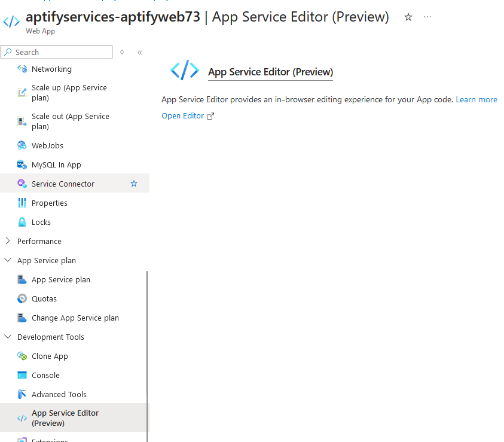The image size is (504, 442).
Task: Collapse the sidebar menu with double chevron
Action: click(140, 53)
